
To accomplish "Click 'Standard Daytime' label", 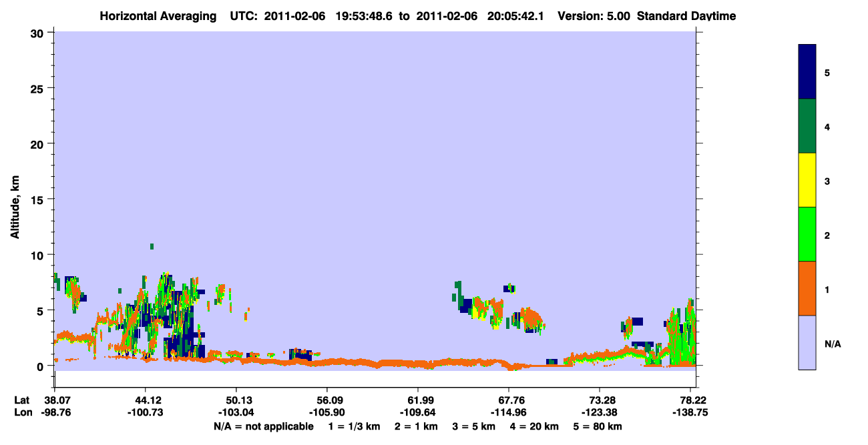I will (686, 16).
